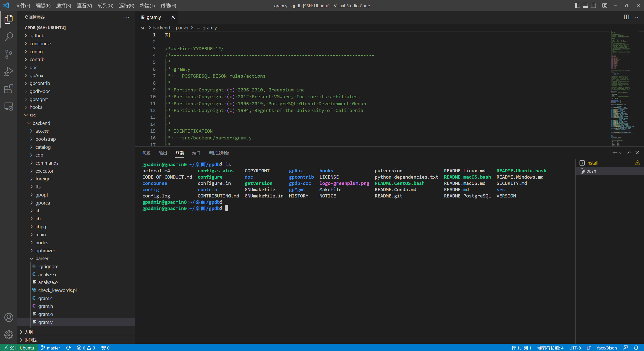Switch to the 输出 terminal tab
The image size is (644, 351).
pos(163,153)
